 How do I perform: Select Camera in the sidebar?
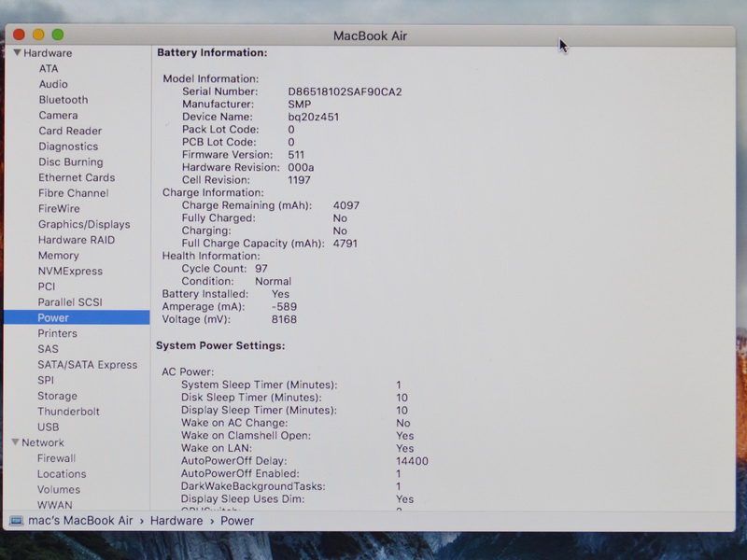point(58,115)
